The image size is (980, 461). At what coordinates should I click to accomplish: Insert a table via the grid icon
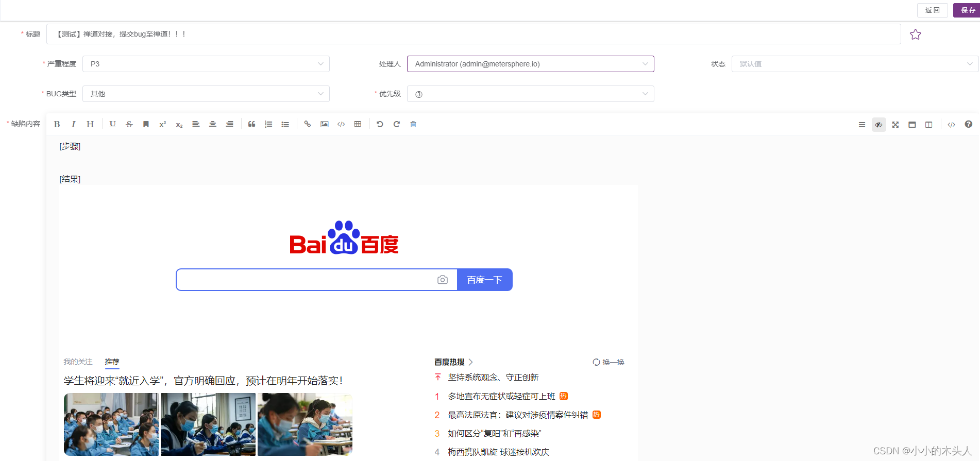coord(358,124)
